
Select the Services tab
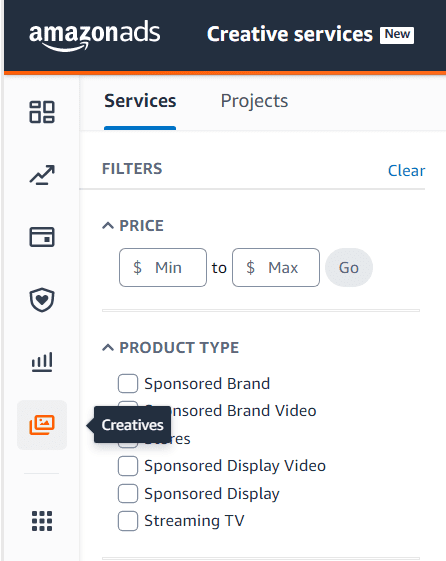[x=140, y=101]
